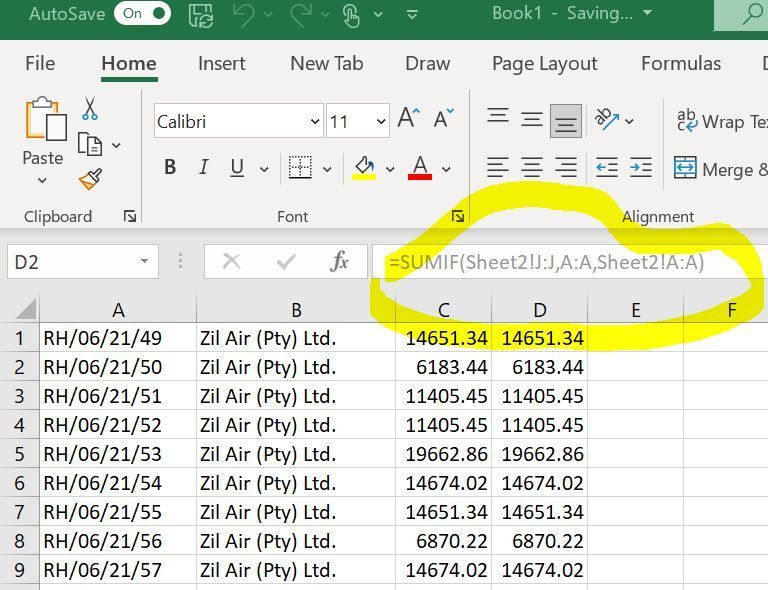Select the Home ribbon tab
This screenshot has width=768, height=590.
click(x=129, y=64)
